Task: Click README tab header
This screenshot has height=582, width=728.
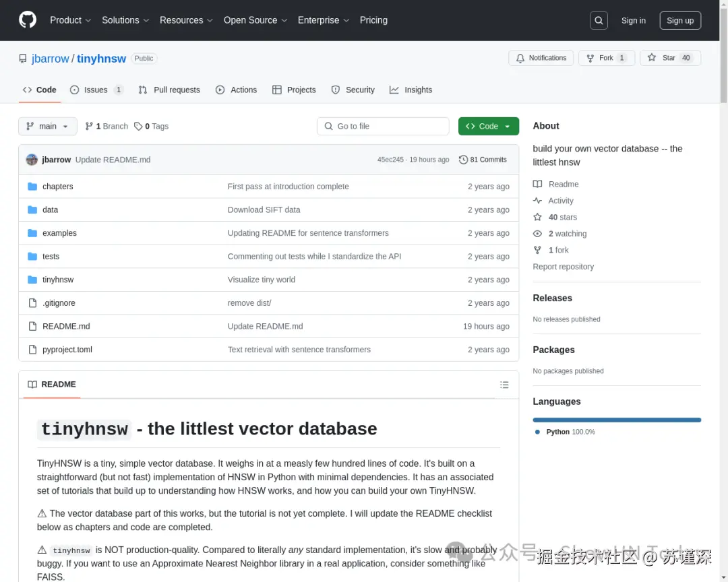Action: coord(51,384)
